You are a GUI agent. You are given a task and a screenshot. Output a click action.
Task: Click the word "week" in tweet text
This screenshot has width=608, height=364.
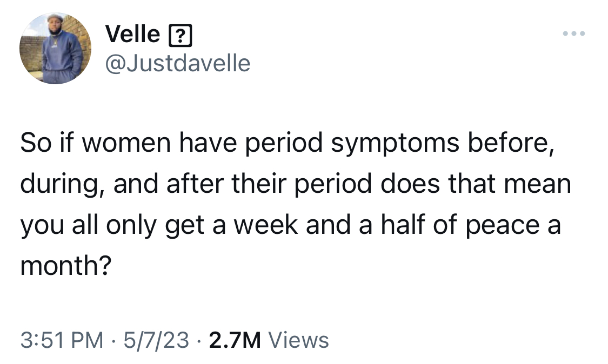click(x=266, y=225)
